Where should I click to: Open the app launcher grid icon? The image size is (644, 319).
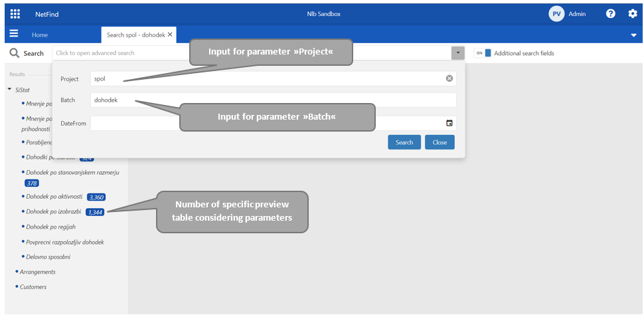pos(15,13)
